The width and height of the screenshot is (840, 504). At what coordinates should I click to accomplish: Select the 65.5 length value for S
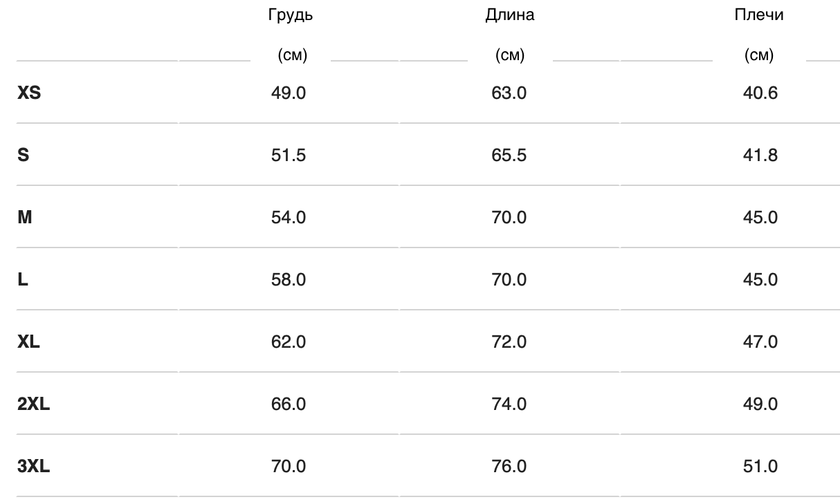[509, 156]
